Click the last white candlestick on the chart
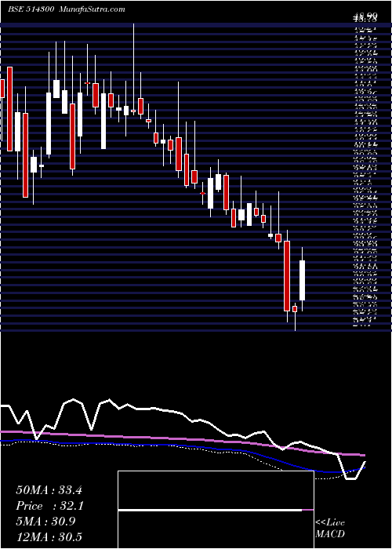Screen dimensions: 392x549 [x=302, y=280]
